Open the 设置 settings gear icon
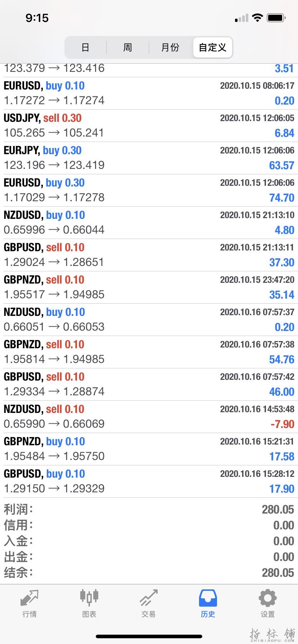Image resolution: width=298 pixels, height=644 pixels. coord(267,598)
